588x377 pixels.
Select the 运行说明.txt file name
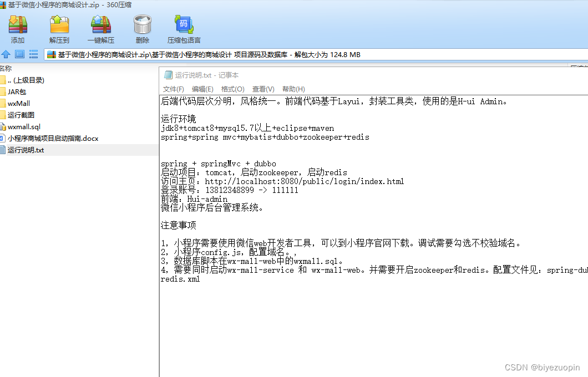click(x=26, y=150)
